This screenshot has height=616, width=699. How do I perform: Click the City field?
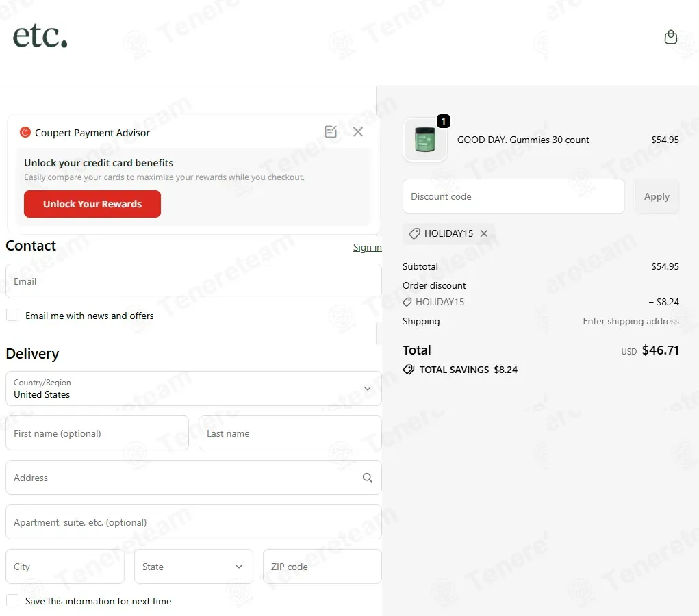click(x=65, y=567)
